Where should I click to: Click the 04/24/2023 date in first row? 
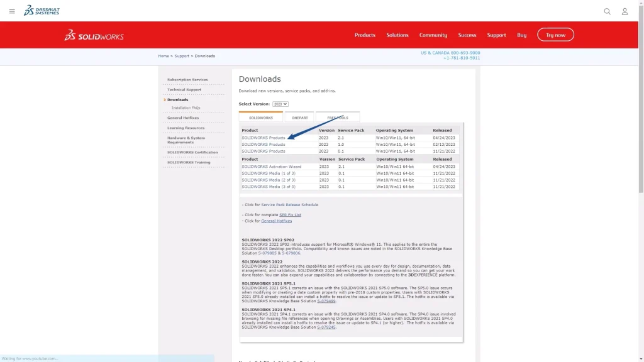(x=444, y=138)
